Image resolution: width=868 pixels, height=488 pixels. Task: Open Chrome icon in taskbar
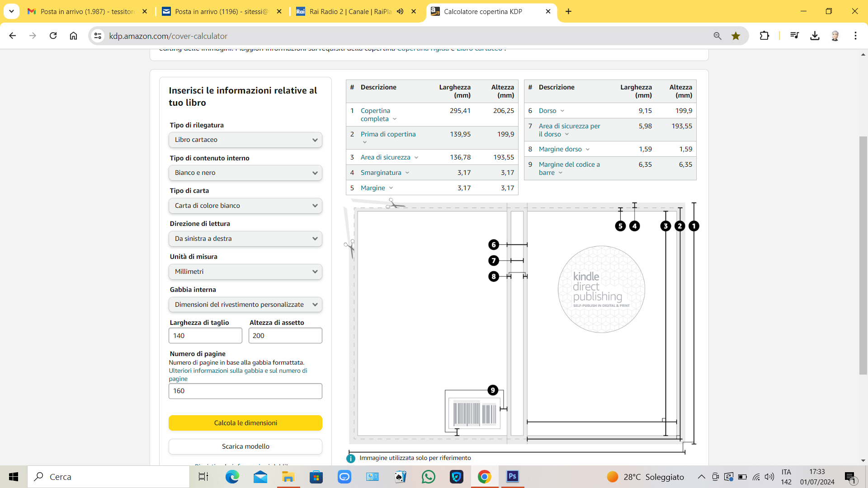click(x=484, y=477)
